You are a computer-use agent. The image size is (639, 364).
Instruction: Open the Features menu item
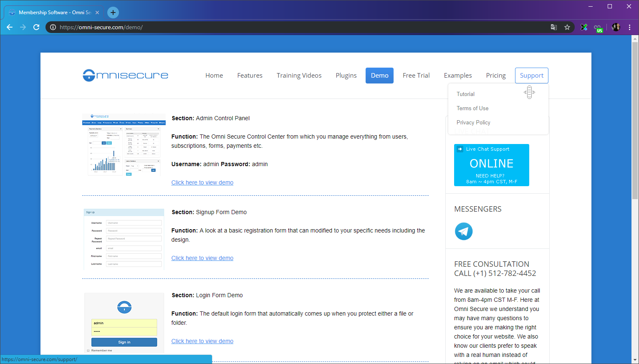[250, 76]
